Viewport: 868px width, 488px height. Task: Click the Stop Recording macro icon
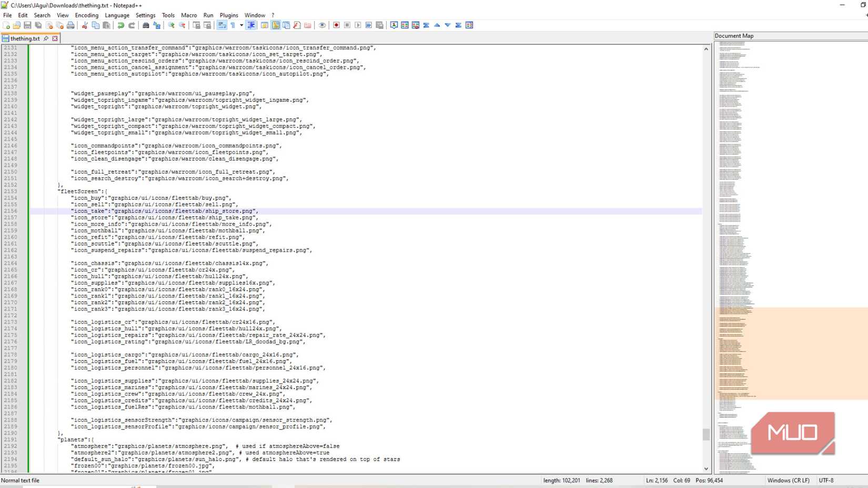click(x=347, y=25)
